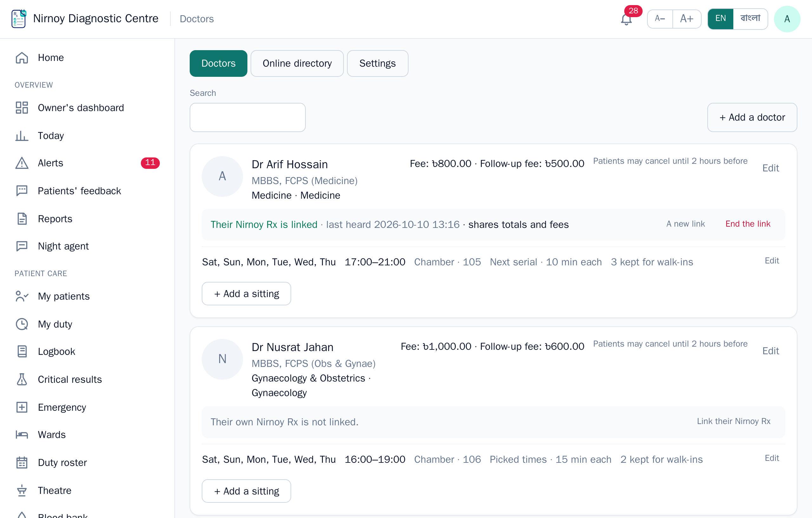Click Dr Nusrat Jahan's avatar circle
812x518 pixels.
pyautogui.click(x=222, y=359)
